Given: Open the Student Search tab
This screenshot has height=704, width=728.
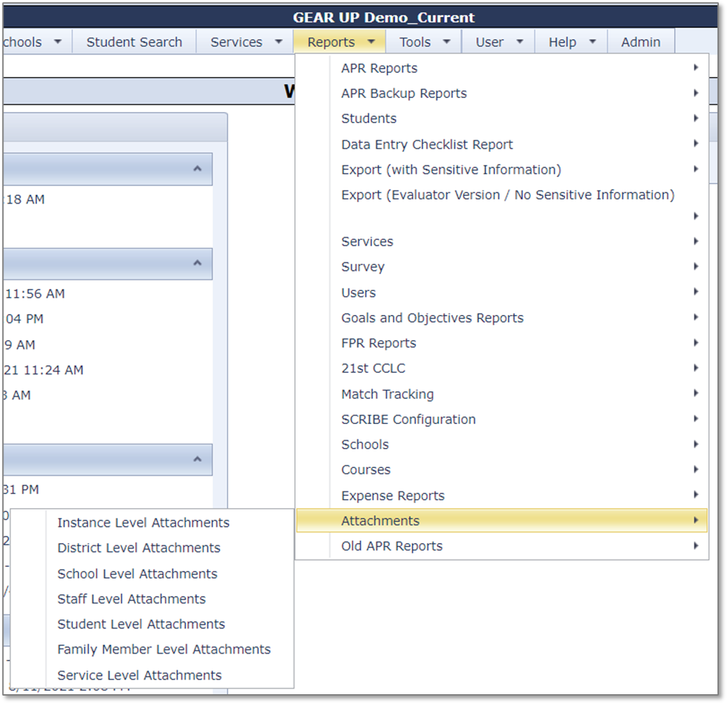Looking at the screenshot, I should [134, 42].
